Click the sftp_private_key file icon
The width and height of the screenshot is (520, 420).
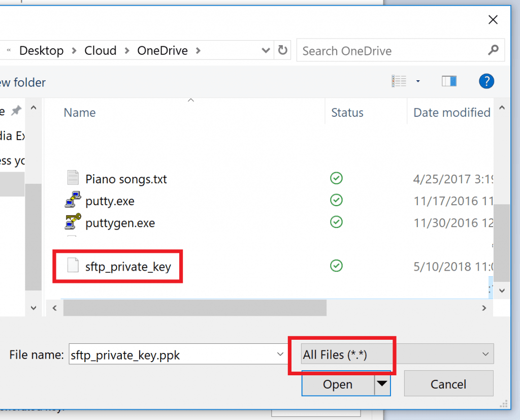[x=73, y=266]
